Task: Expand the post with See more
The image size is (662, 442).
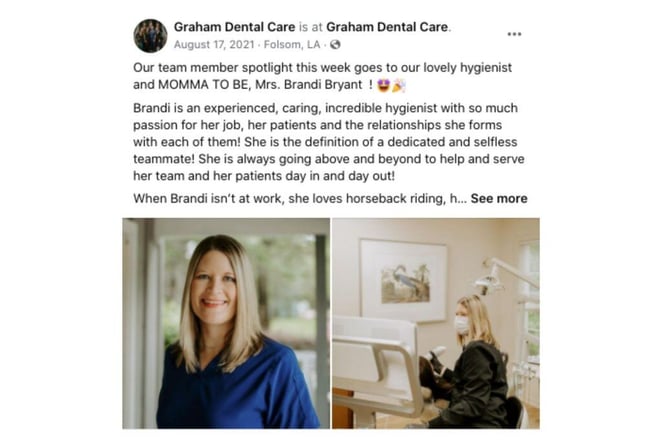Action: [x=499, y=198]
